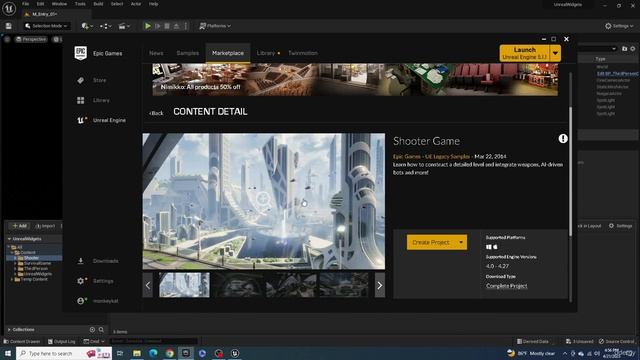Open Source Control in status bar

click(x=616, y=341)
